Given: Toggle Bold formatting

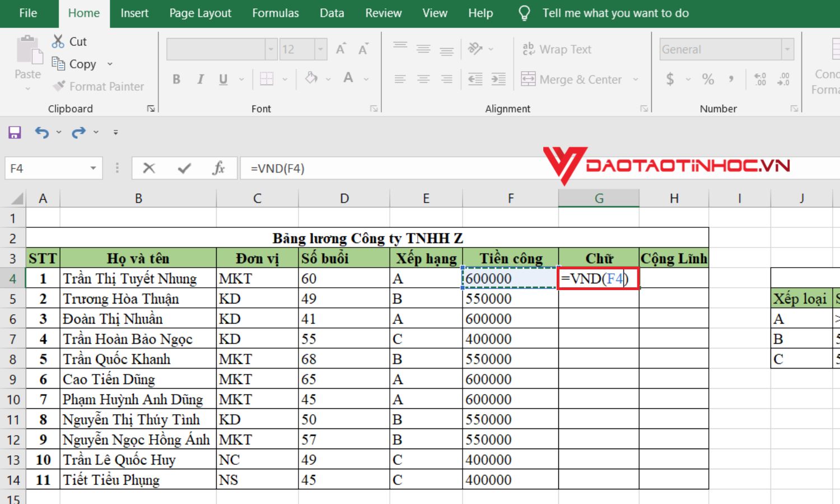Looking at the screenshot, I should (176, 80).
